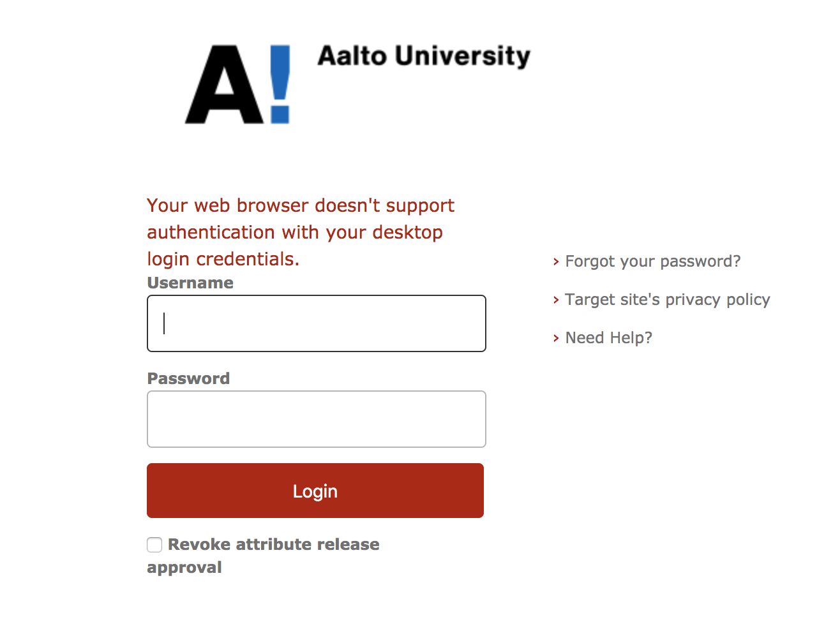Focus the Password input field
Viewport: 840px width, 629px height.
[317, 419]
